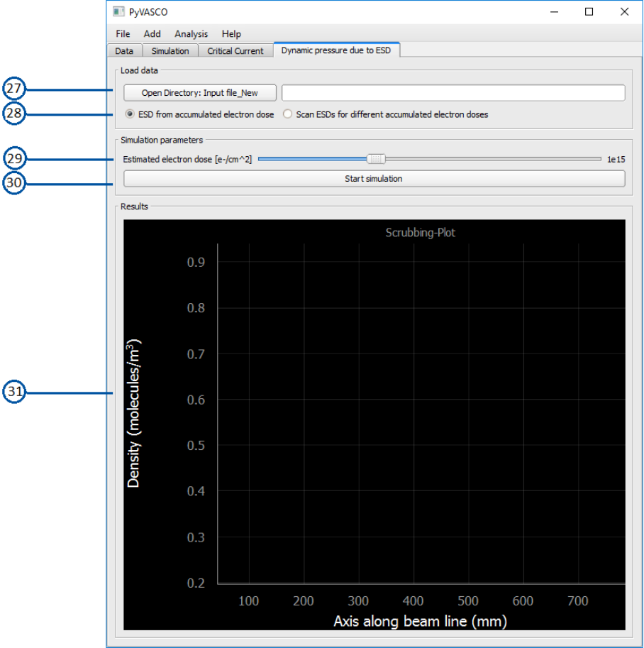
Task: Minimize the PyVASCO window
Action: coord(555,12)
